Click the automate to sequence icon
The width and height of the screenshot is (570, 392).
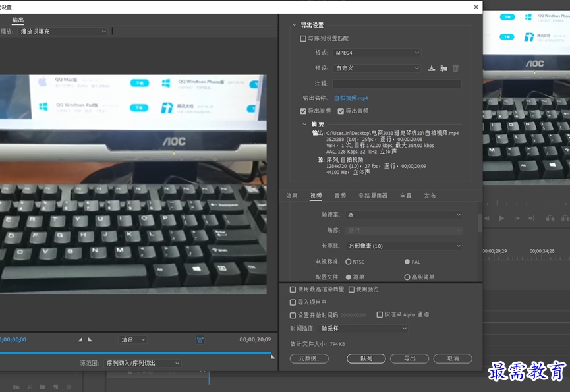tap(16, 387)
